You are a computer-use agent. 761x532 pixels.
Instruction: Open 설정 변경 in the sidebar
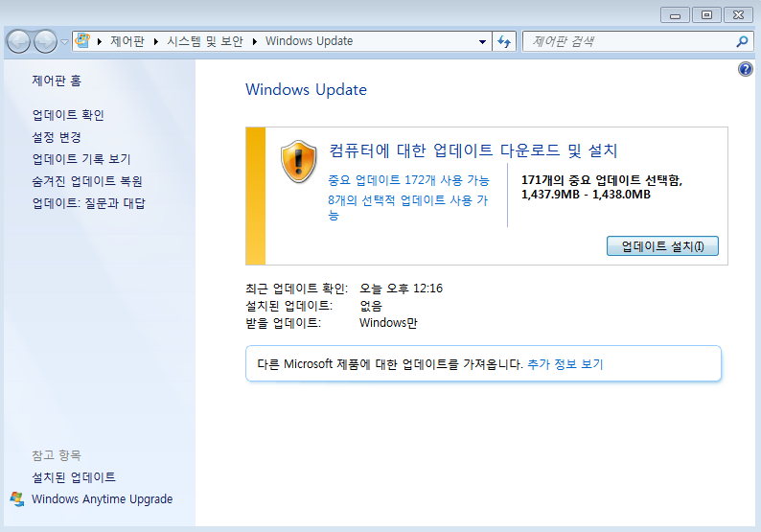pos(57,137)
